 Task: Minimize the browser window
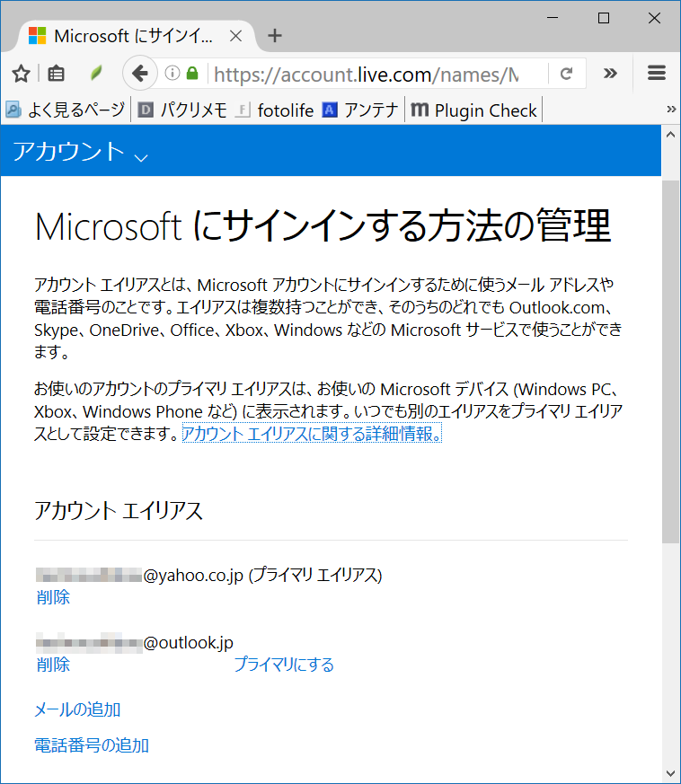point(553,18)
